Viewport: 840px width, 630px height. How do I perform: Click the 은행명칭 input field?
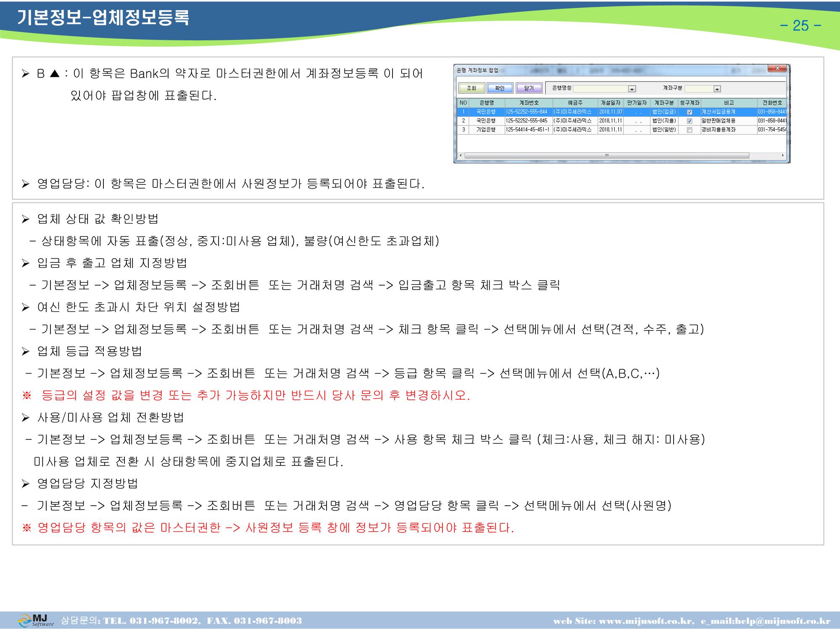(x=600, y=89)
